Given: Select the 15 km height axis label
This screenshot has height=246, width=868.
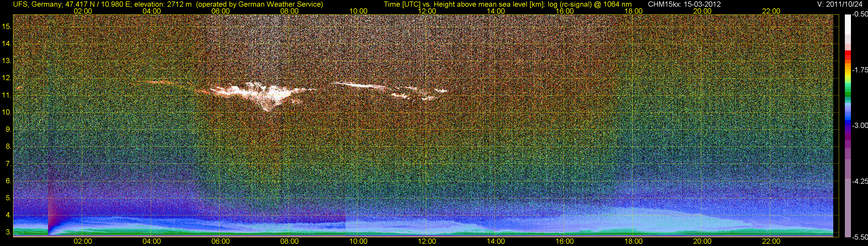Looking at the screenshot, I should point(6,26).
